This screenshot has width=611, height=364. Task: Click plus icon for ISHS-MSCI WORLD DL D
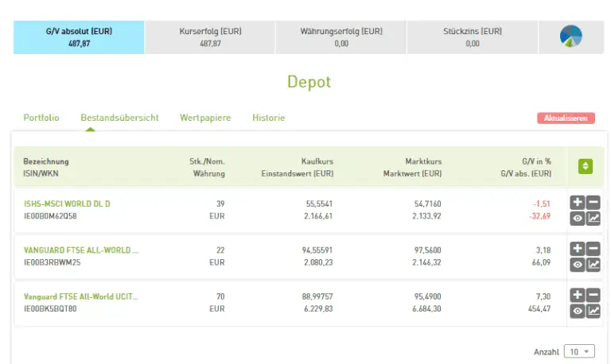point(578,203)
